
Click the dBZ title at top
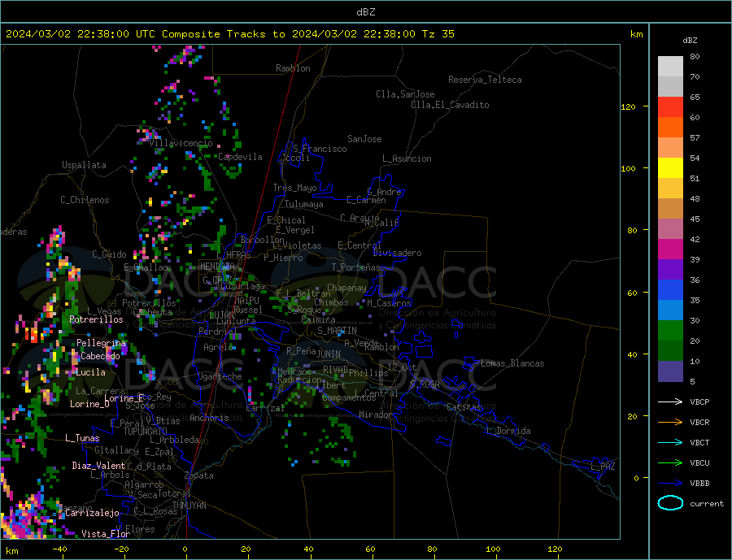tap(365, 12)
